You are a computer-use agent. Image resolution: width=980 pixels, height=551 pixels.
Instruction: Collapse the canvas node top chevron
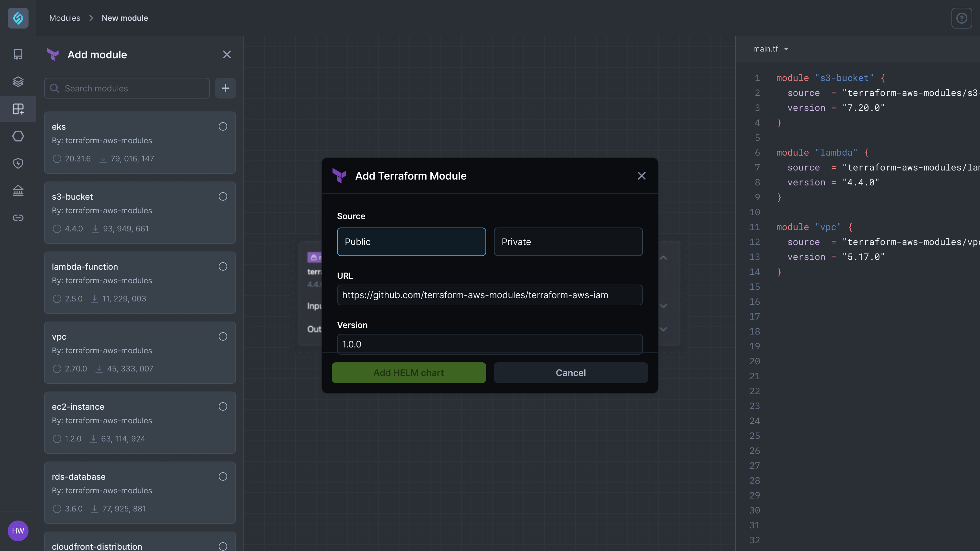pyautogui.click(x=663, y=258)
